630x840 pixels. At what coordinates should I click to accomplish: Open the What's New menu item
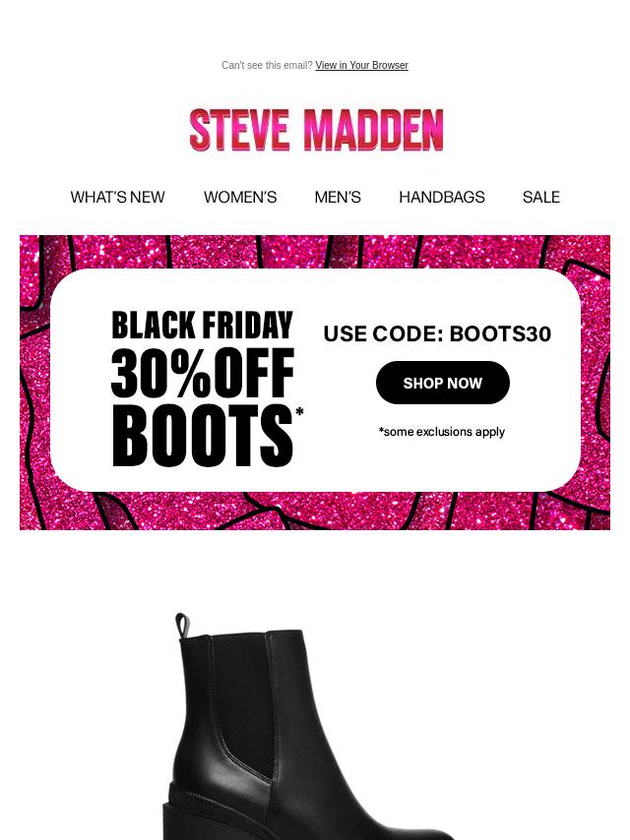117,197
